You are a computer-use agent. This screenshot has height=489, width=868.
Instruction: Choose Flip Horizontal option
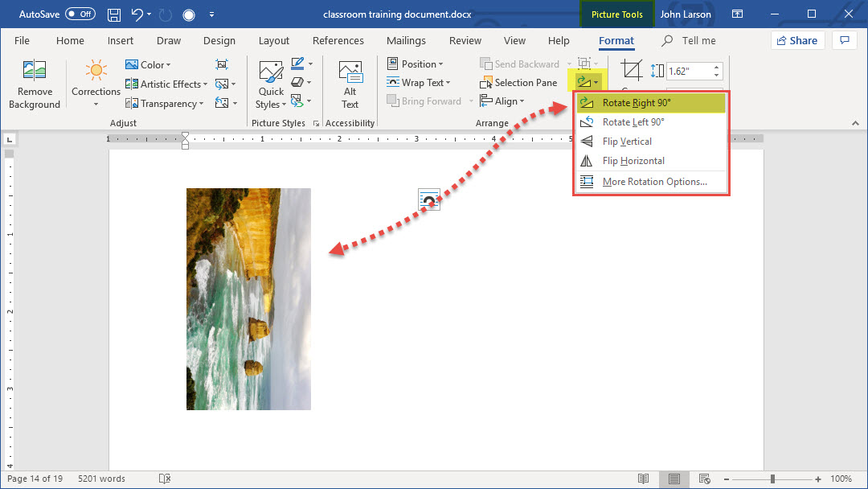pos(633,161)
